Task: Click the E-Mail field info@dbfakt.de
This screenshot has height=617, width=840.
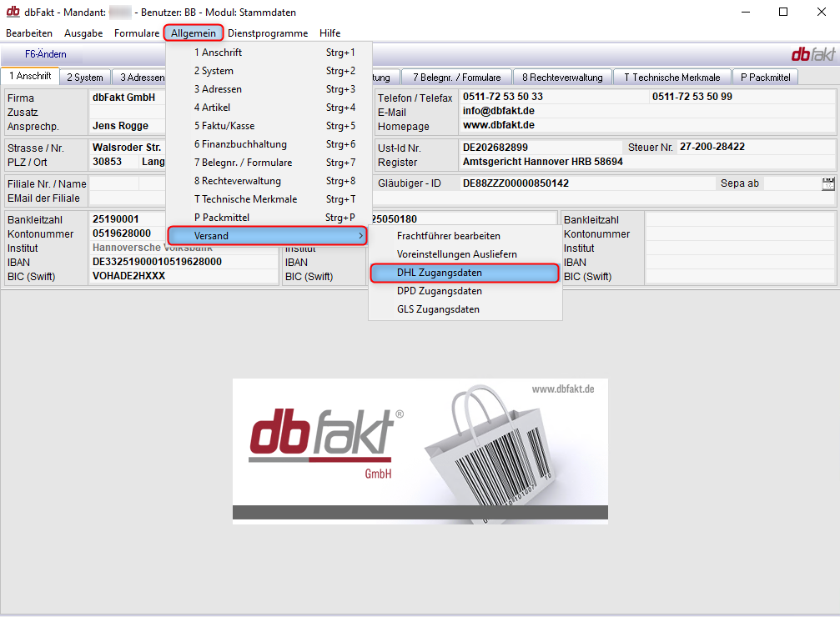Action: 551,111
